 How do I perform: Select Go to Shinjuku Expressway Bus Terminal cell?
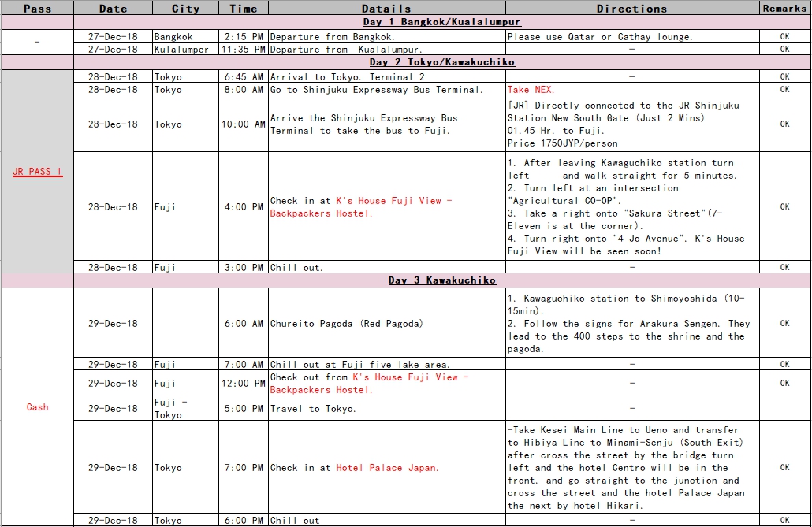pos(387,89)
